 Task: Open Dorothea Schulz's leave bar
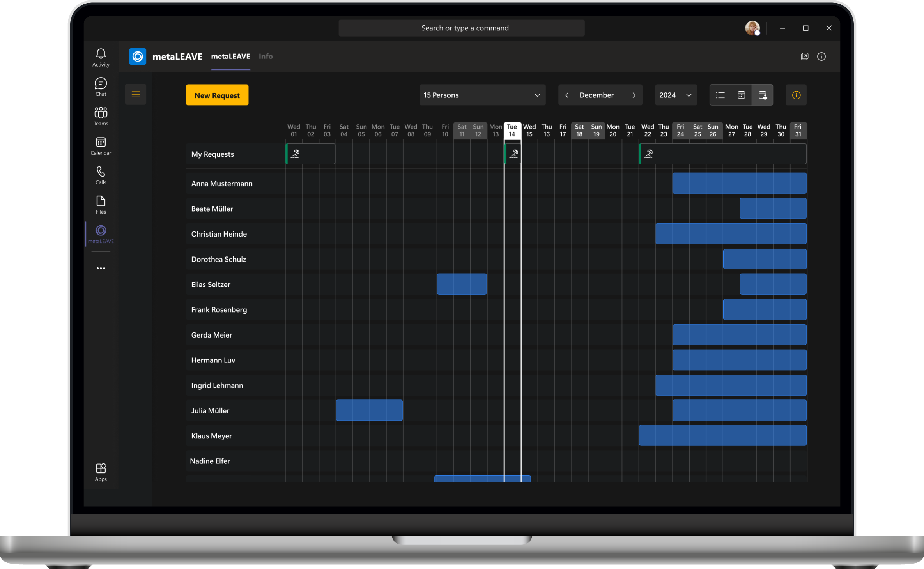tap(765, 259)
